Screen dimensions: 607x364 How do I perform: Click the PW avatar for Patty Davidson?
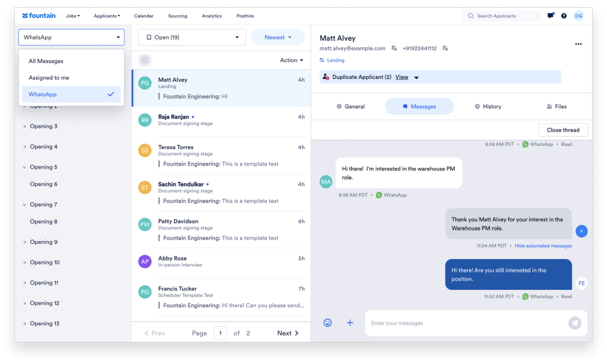click(145, 225)
